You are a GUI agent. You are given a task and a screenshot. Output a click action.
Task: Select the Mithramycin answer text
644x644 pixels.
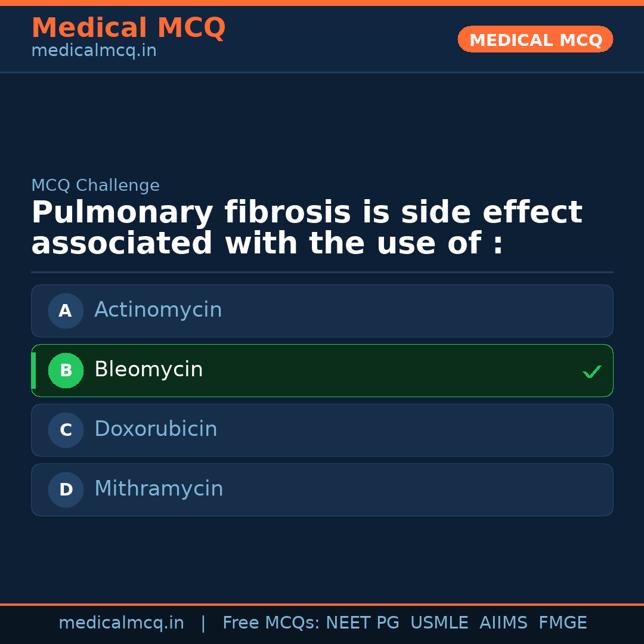tap(159, 489)
